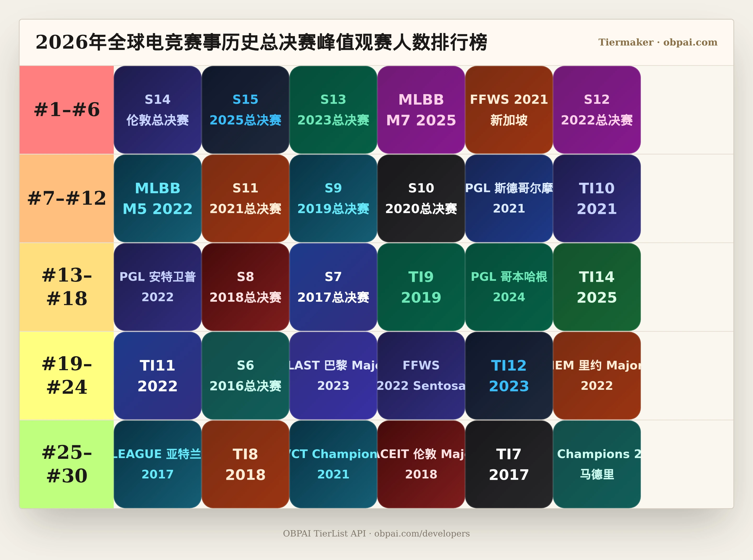The width and height of the screenshot is (753, 560).
Task: Select the 伦敦 Major 2018 tile
Action: (421, 464)
